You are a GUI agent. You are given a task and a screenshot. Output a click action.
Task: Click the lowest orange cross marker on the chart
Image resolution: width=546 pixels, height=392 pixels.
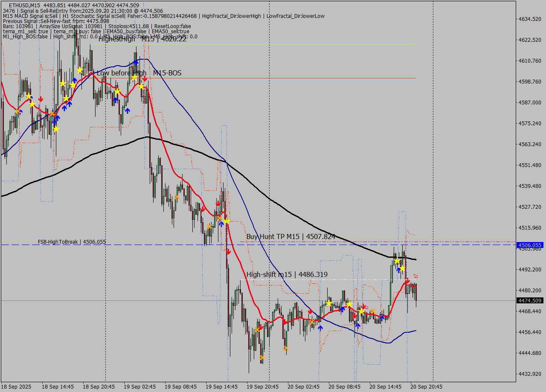pyautogui.click(x=262, y=357)
